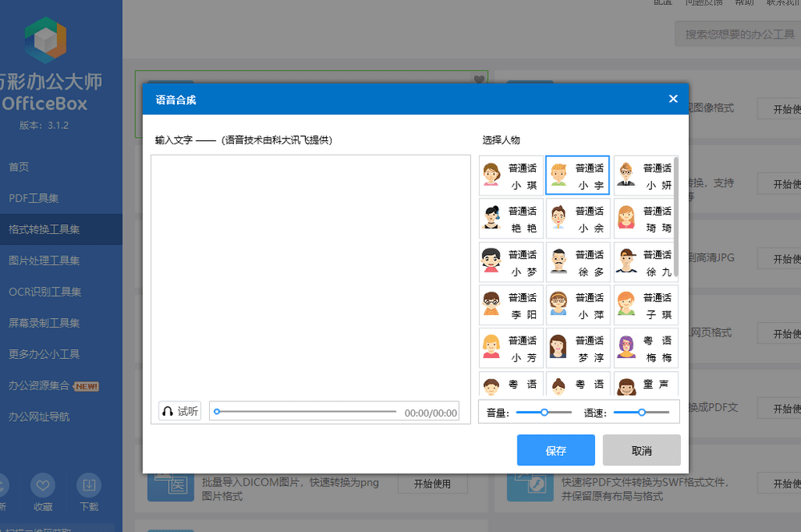Viewport: 801px width, 532px height.
Task: Click the 取消 button
Action: click(x=642, y=450)
